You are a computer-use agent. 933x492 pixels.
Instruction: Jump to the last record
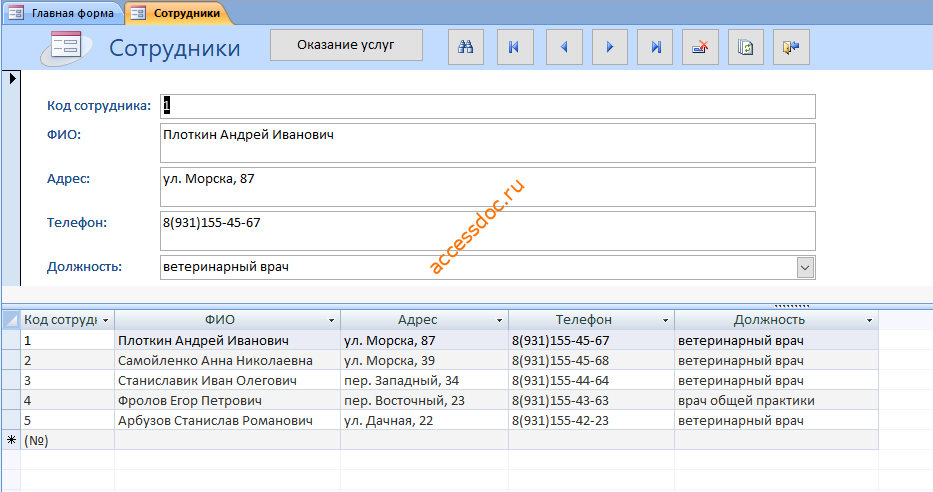click(x=655, y=47)
